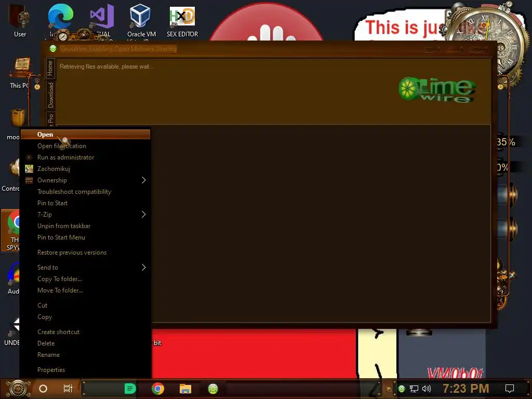
Task: Click the shield icon beside Run as administrator
Action: pos(29,157)
